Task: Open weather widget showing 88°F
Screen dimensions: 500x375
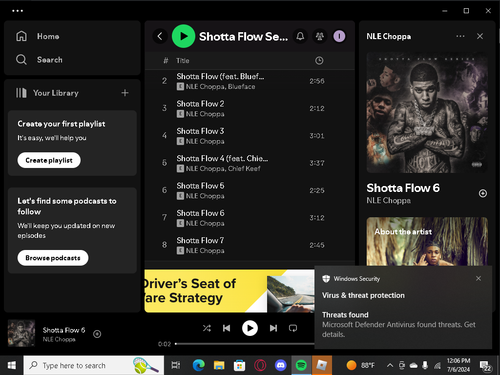Action: 360,365
